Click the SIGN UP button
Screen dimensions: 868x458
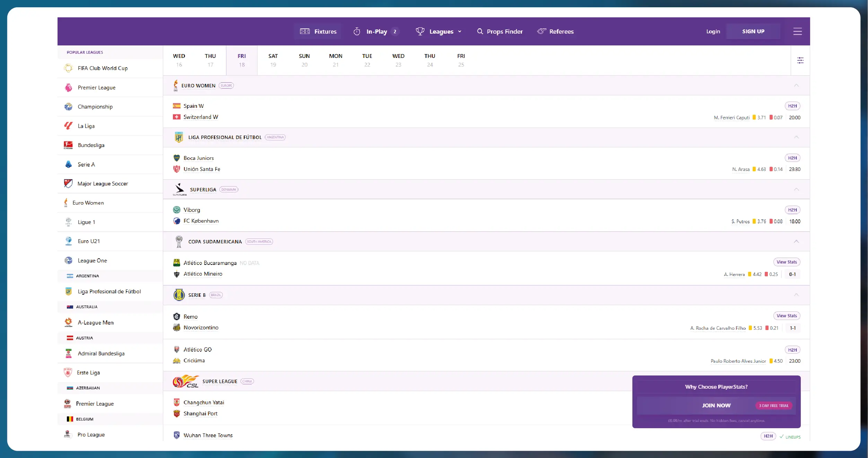(x=753, y=31)
